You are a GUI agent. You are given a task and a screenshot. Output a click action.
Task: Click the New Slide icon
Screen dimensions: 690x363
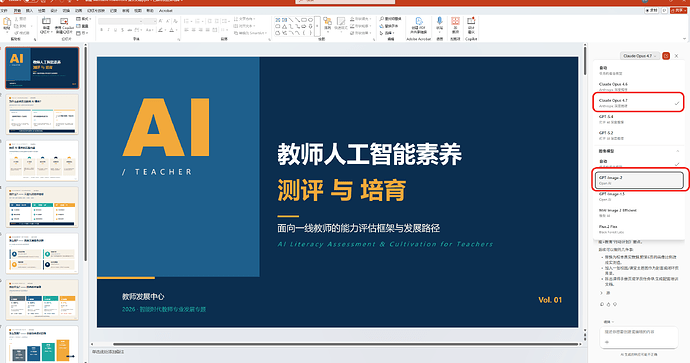tap(46, 22)
